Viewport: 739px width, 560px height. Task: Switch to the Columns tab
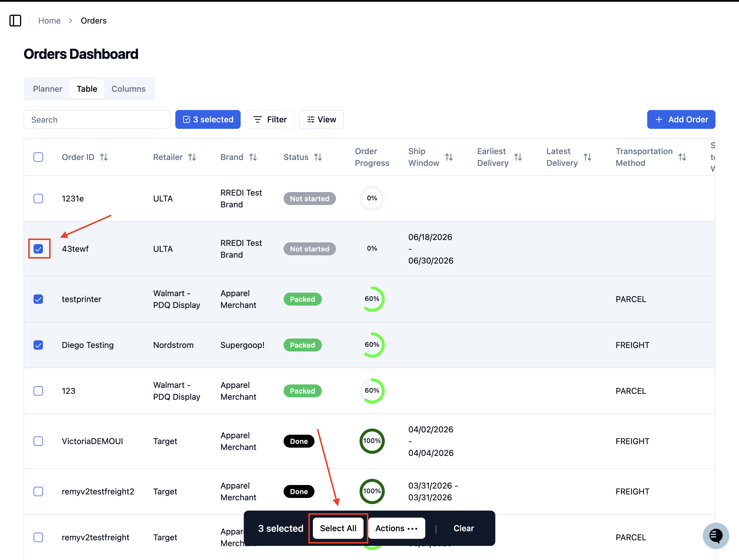[129, 89]
